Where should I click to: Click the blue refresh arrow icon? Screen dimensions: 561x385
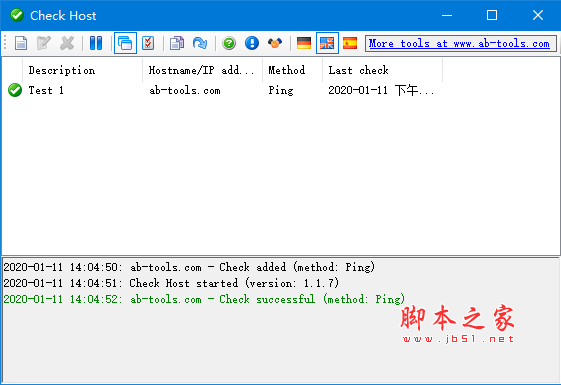pyautogui.click(x=200, y=43)
